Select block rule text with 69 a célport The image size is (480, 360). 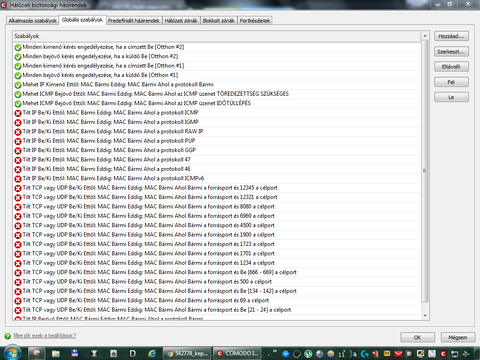146,301
